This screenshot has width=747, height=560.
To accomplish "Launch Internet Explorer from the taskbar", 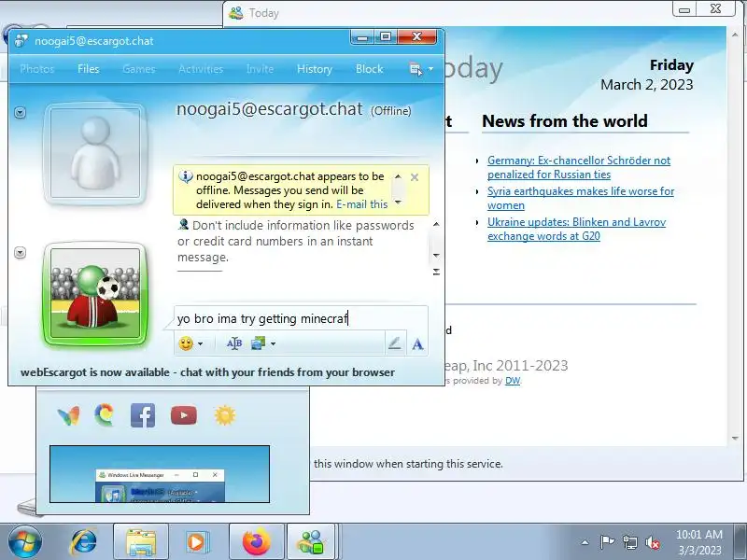I will (84, 542).
